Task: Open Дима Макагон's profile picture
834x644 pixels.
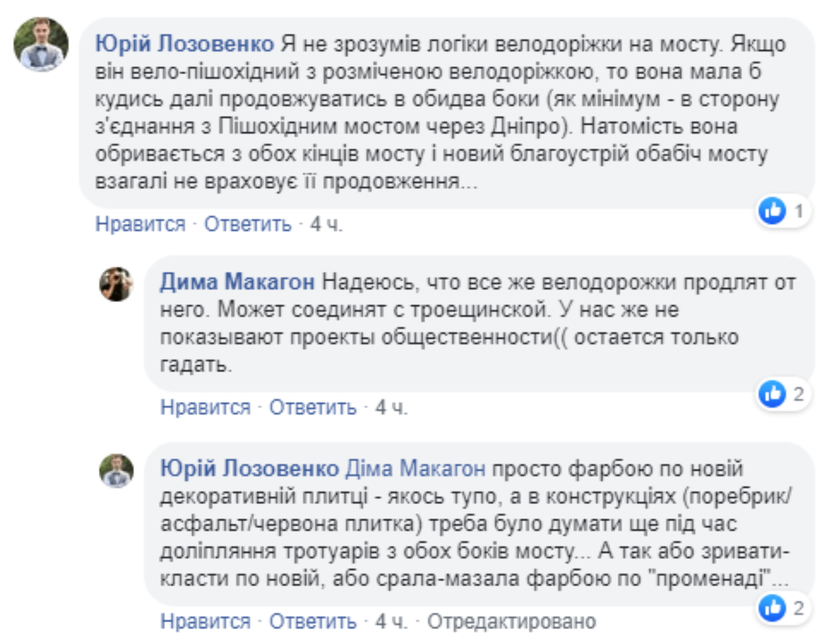Action: [x=117, y=285]
